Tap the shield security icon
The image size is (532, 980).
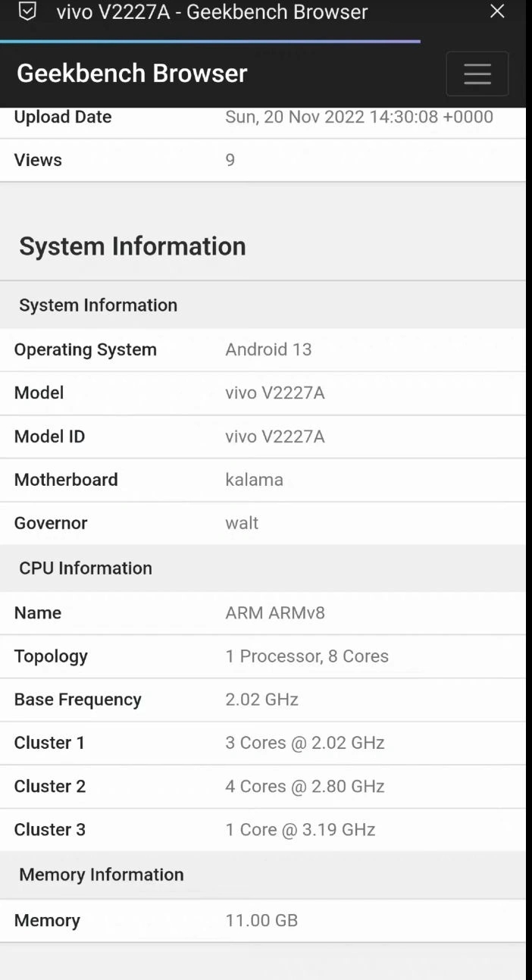(x=27, y=12)
